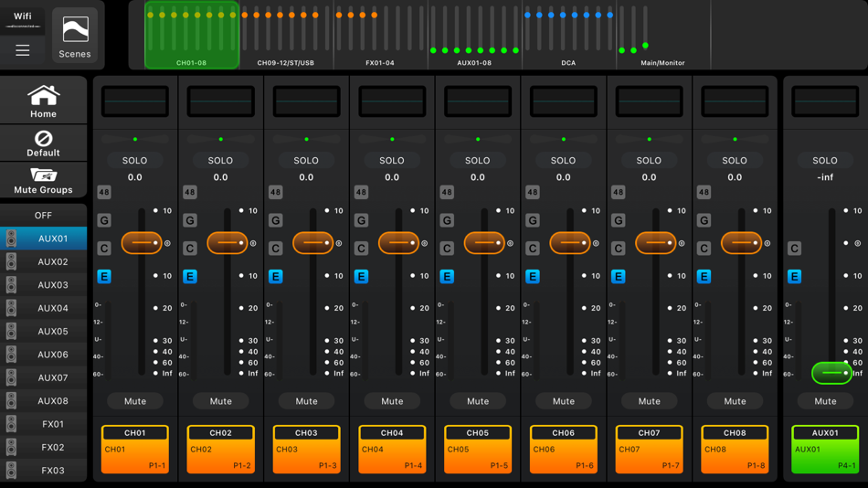
Task: Switch to DCA fader bank
Action: click(568, 35)
